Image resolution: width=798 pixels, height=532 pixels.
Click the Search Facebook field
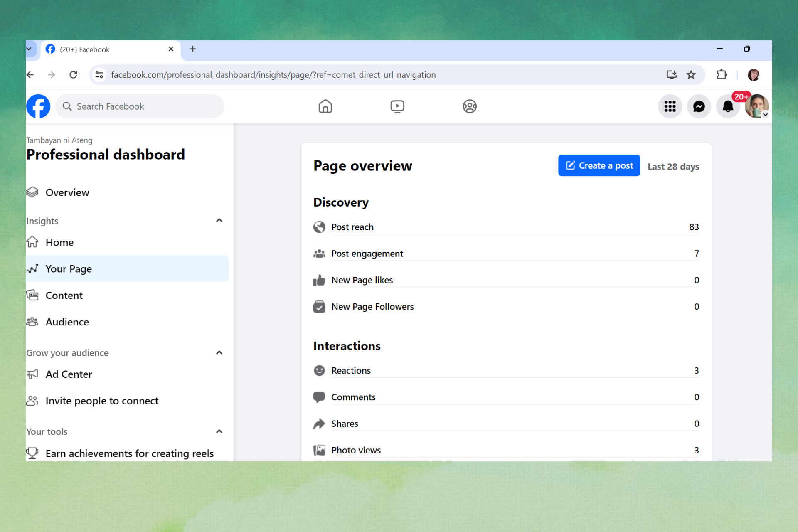point(140,106)
